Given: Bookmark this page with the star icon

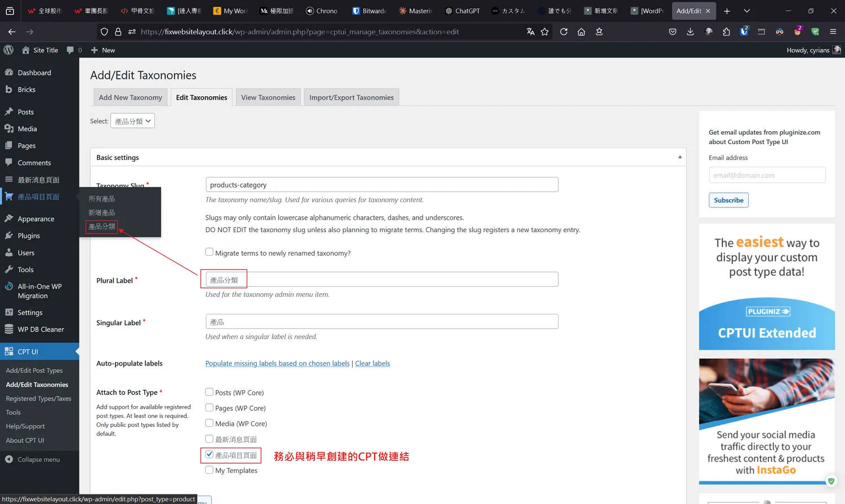Looking at the screenshot, I should point(545,32).
